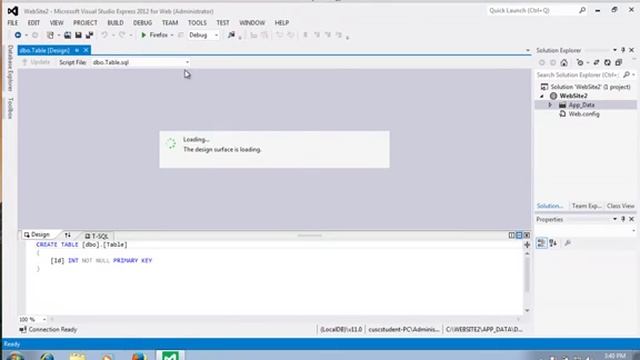Open the BUILD menu

click(115, 23)
